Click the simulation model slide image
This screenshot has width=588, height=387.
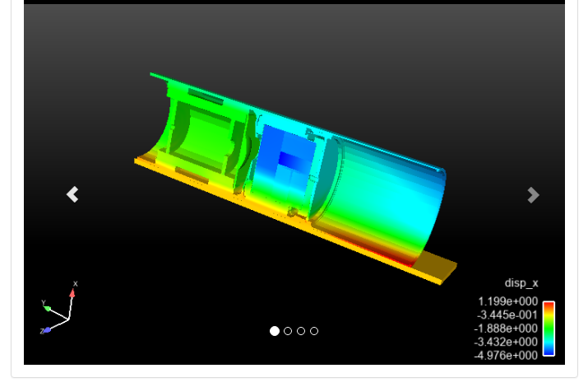294,184
